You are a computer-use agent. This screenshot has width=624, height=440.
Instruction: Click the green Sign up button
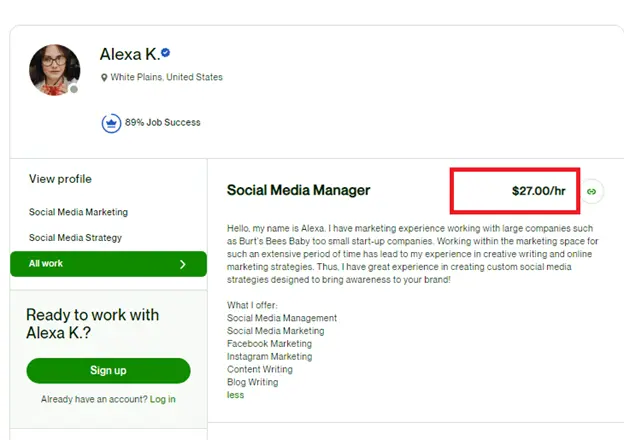tap(108, 370)
